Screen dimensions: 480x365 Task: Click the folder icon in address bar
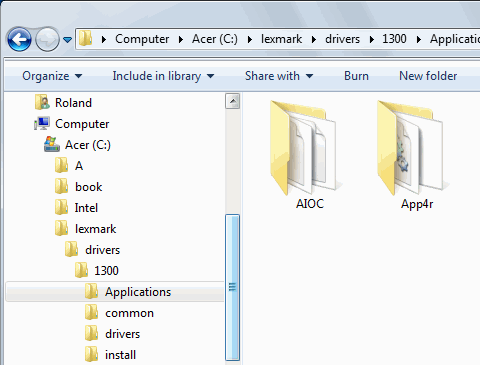click(86, 38)
